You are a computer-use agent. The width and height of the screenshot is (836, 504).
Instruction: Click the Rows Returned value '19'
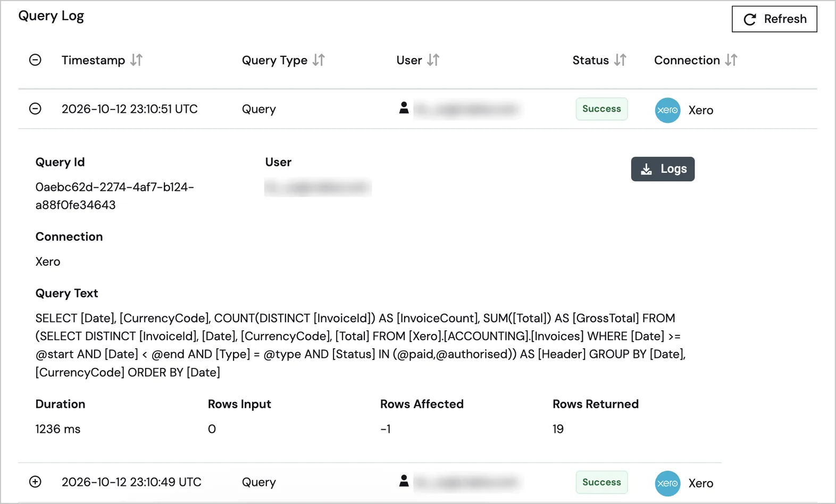pos(558,429)
